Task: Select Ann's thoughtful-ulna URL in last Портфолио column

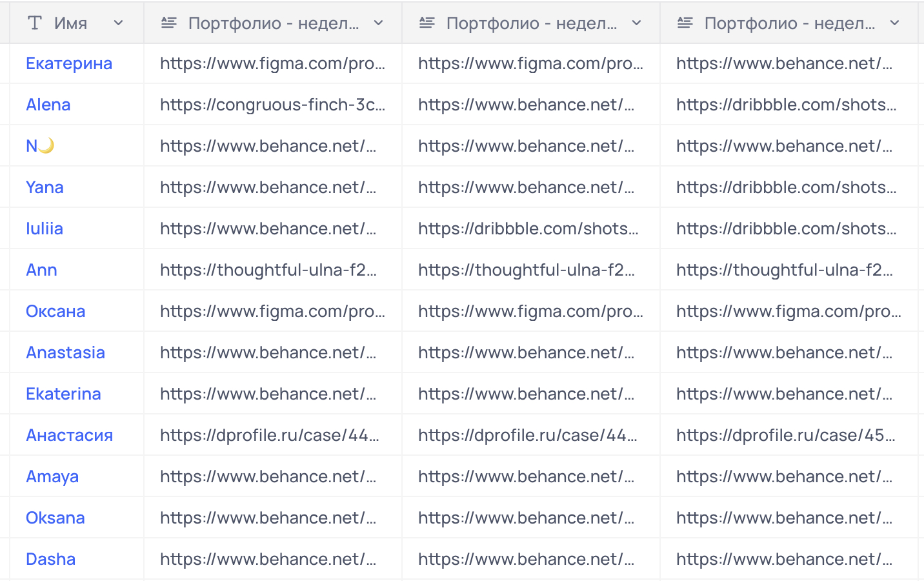Action: 789,270
